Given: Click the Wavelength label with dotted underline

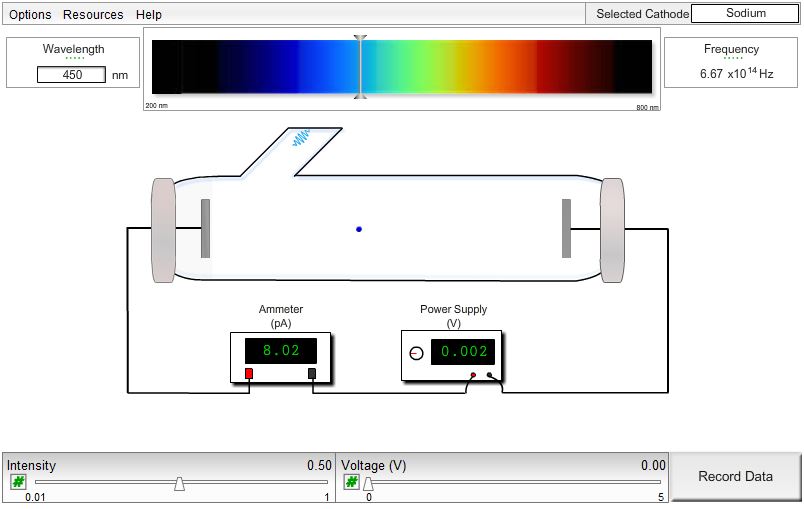Looking at the screenshot, I should [73, 50].
